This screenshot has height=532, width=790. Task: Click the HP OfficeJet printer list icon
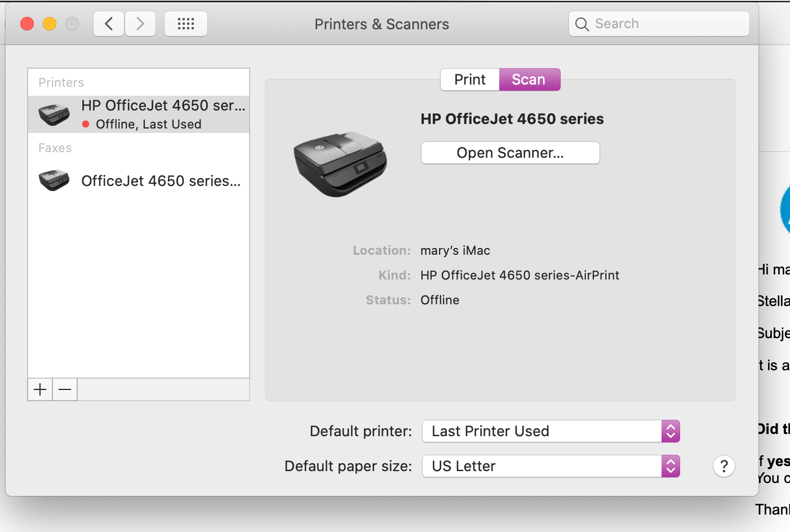pos(54,114)
